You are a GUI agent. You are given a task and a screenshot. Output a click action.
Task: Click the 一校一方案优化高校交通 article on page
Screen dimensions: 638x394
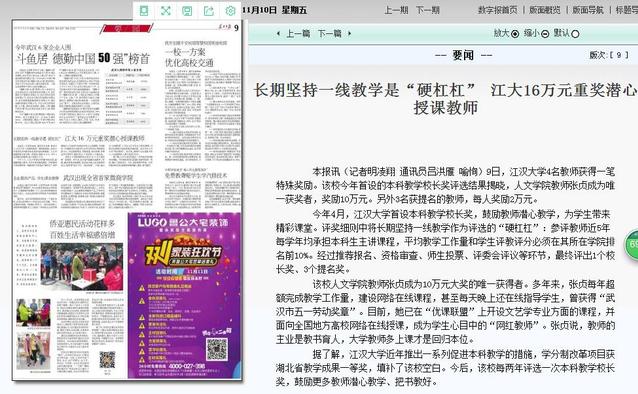(x=189, y=57)
